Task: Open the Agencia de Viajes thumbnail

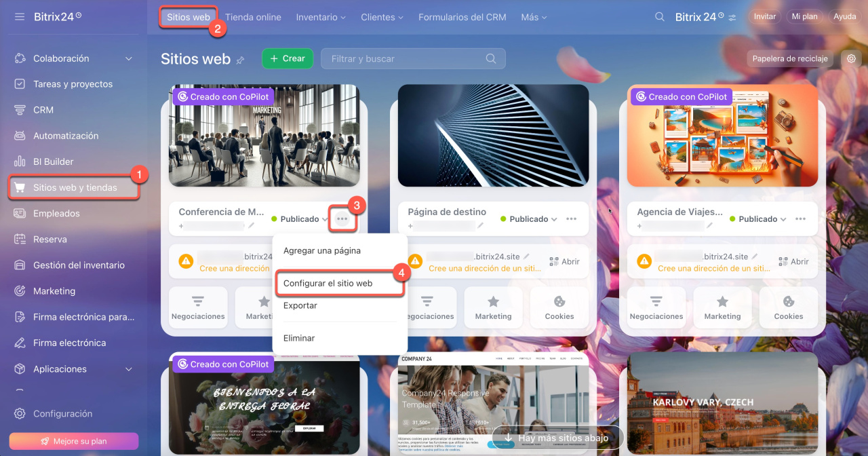Action: [x=723, y=136]
